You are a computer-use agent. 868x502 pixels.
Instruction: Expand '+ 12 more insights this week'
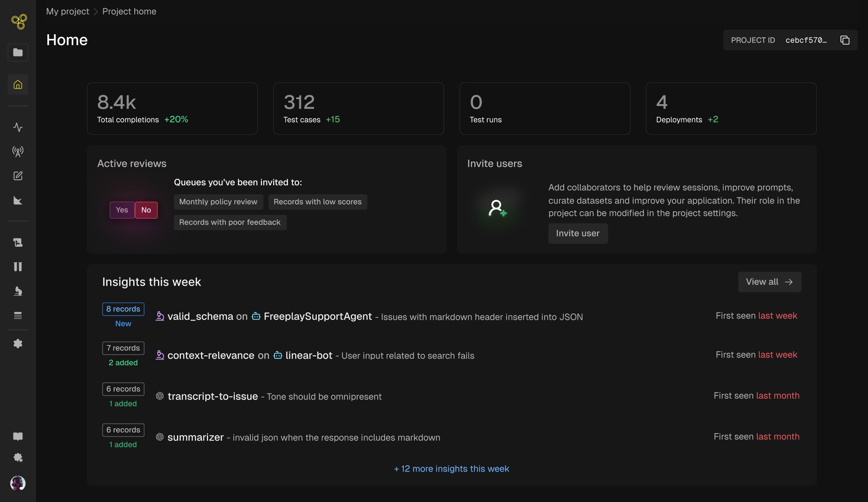coord(451,469)
